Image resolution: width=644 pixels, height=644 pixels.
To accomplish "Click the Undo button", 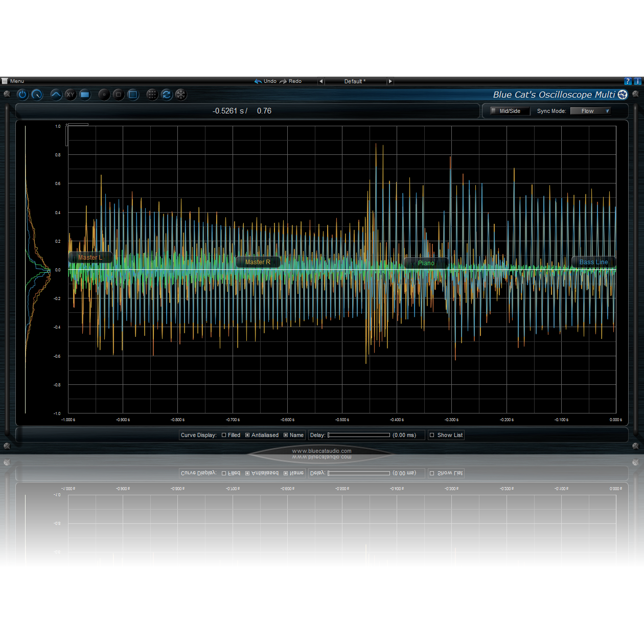I will pyautogui.click(x=267, y=81).
